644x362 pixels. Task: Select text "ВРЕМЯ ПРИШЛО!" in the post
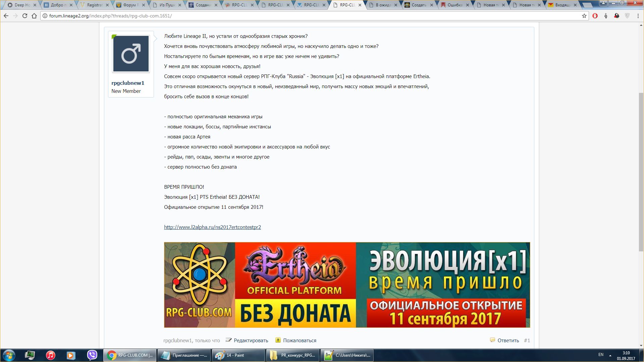click(x=184, y=187)
